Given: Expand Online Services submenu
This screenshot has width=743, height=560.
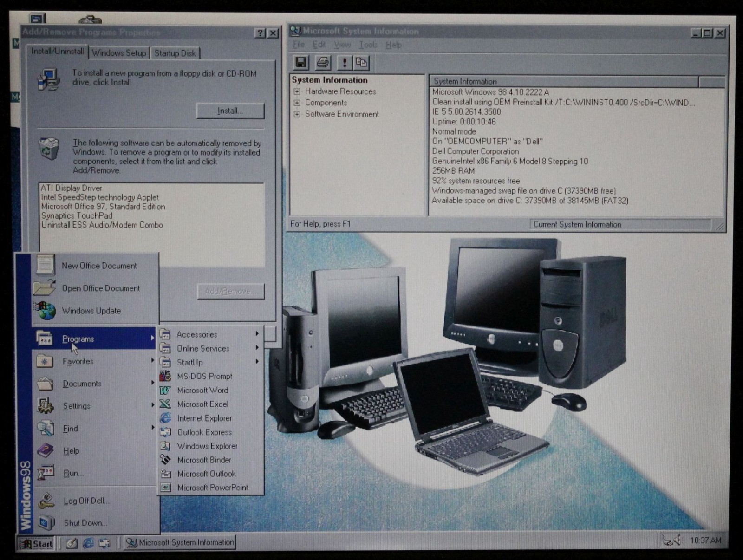Looking at the screenshot, I should (210, 348).
